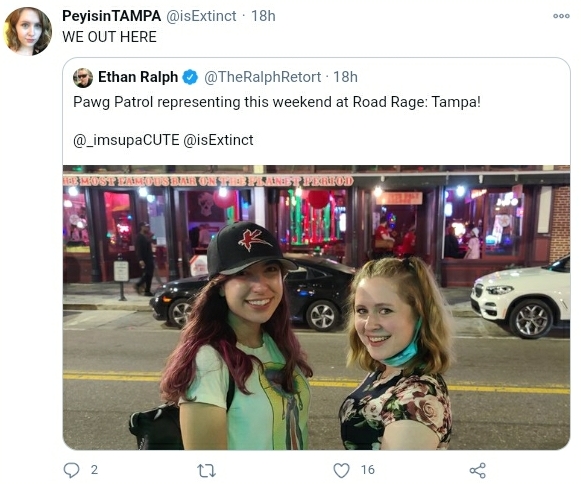This screenshot has width=581, height=484.
Task: Open the quoted tweet street photo
Action: [316, 307]
